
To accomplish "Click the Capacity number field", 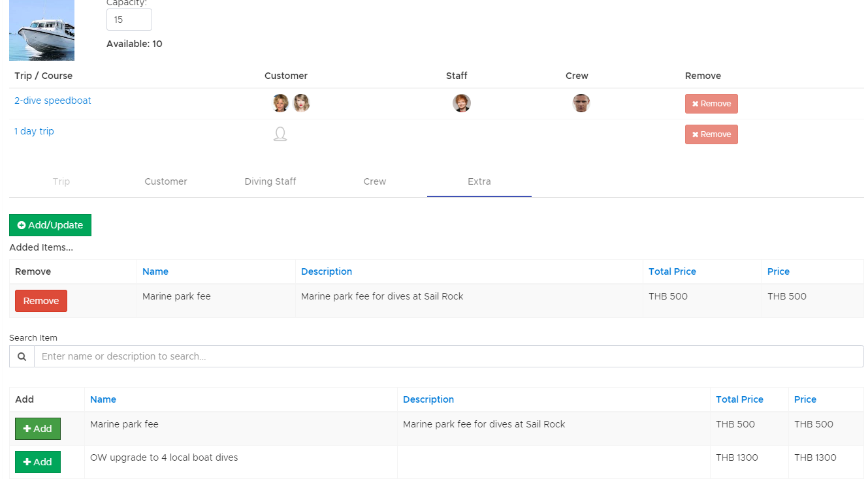I will tap(129, 20).
